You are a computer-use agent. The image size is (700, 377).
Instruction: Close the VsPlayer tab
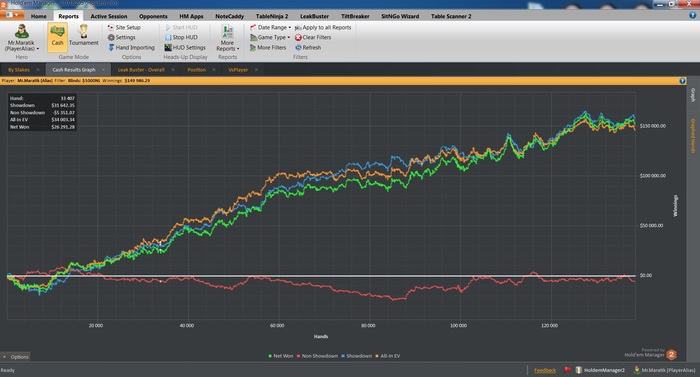tap(256, 70)
